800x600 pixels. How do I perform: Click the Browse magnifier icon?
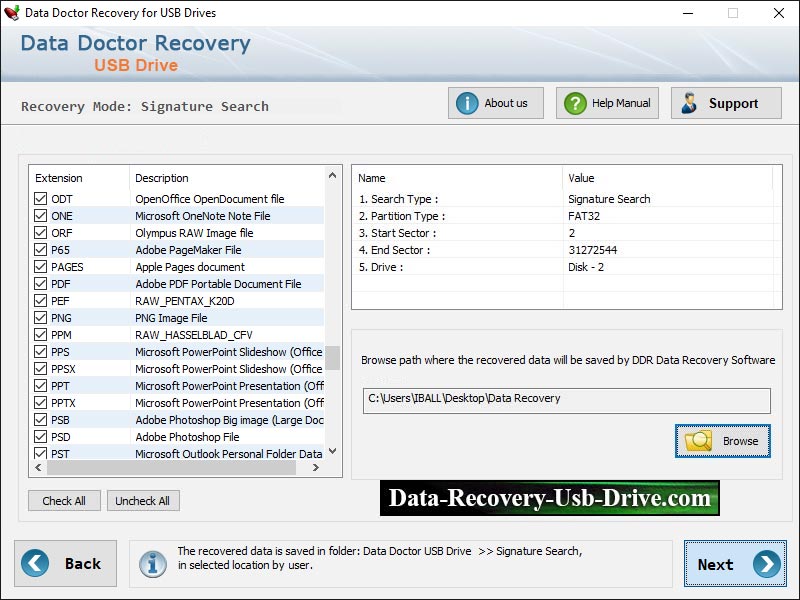pos(697,440)
